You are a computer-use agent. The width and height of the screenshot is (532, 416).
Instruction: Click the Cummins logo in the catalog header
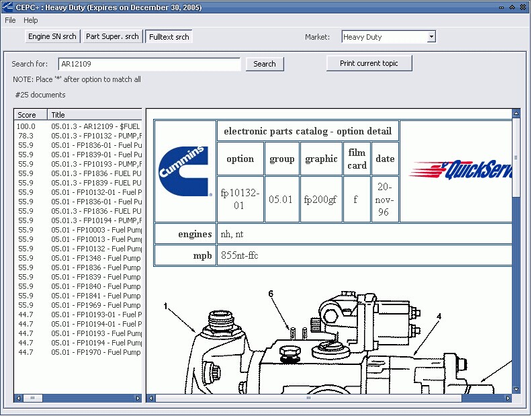click(x=185, y=171)
